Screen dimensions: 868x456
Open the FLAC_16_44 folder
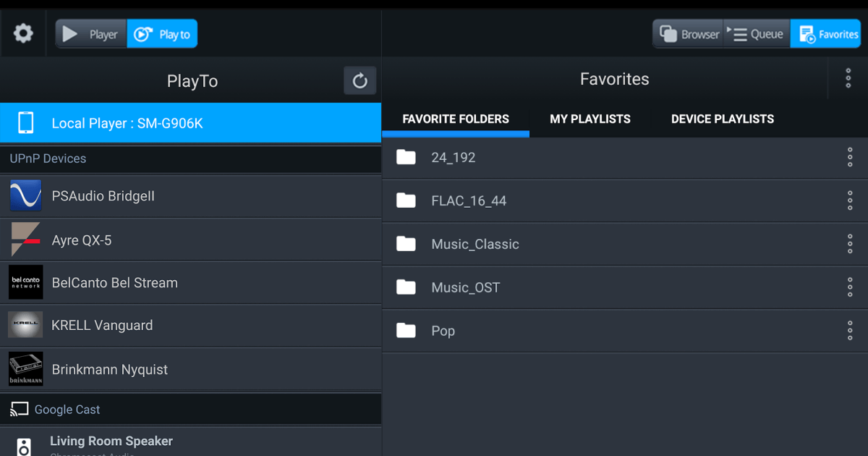point(625,201)
